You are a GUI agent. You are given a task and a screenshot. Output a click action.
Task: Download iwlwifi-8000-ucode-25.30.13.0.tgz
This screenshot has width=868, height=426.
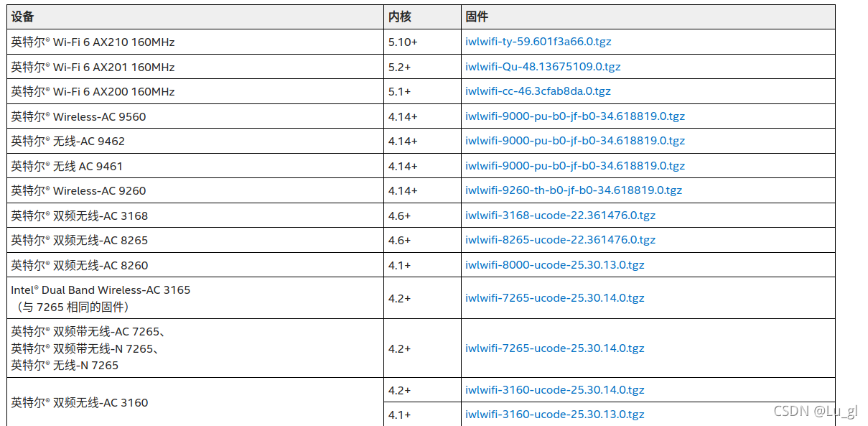coord(555,265)
